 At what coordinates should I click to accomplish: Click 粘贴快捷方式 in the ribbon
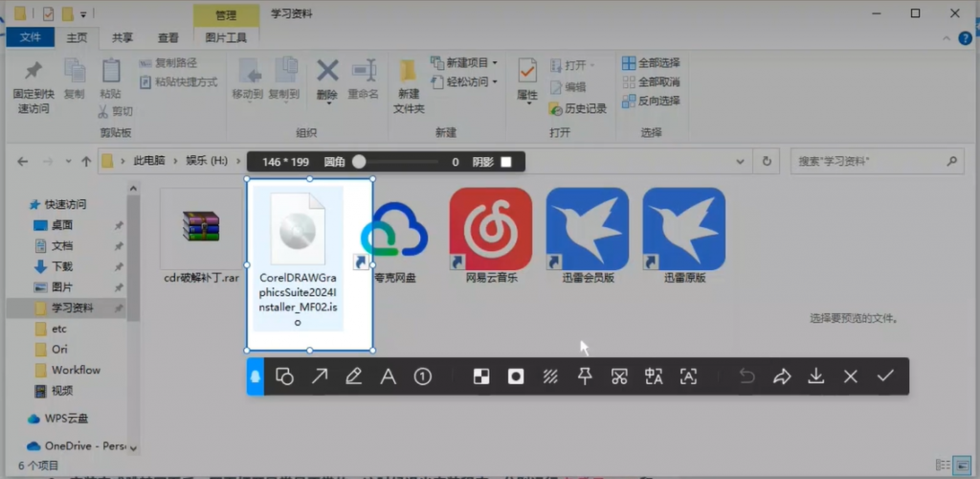click(x=178, y=82)
